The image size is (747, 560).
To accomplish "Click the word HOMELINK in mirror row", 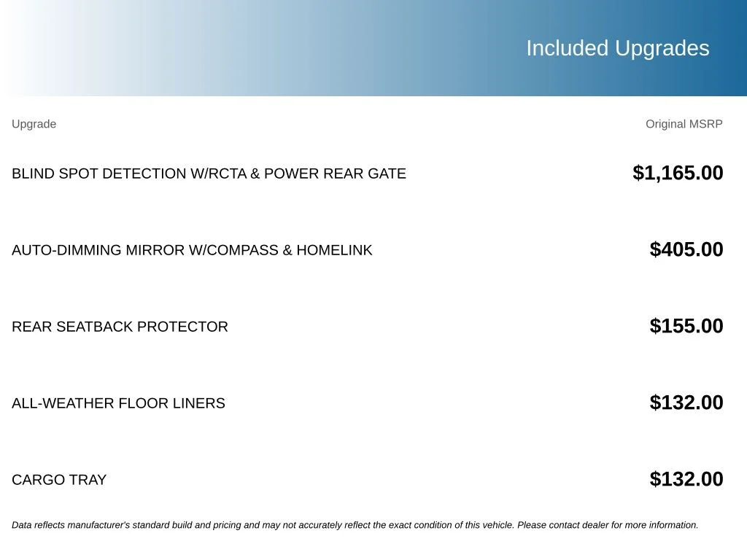I will point(334,250).
